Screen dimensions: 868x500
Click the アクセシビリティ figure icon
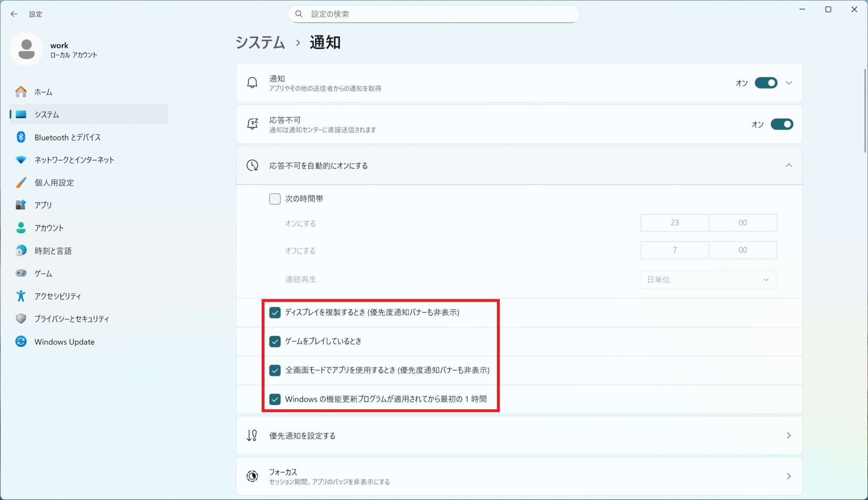point(21,296)
